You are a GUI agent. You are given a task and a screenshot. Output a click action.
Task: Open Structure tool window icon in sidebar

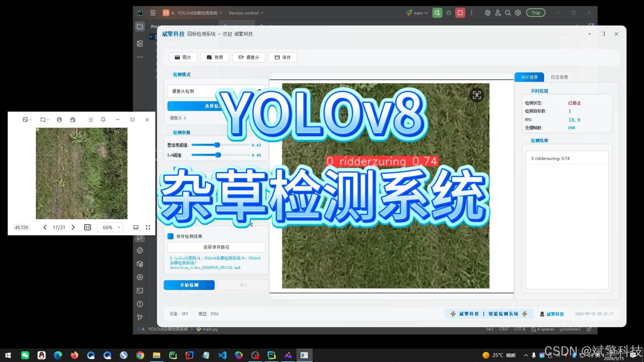(x=140, y=43)
